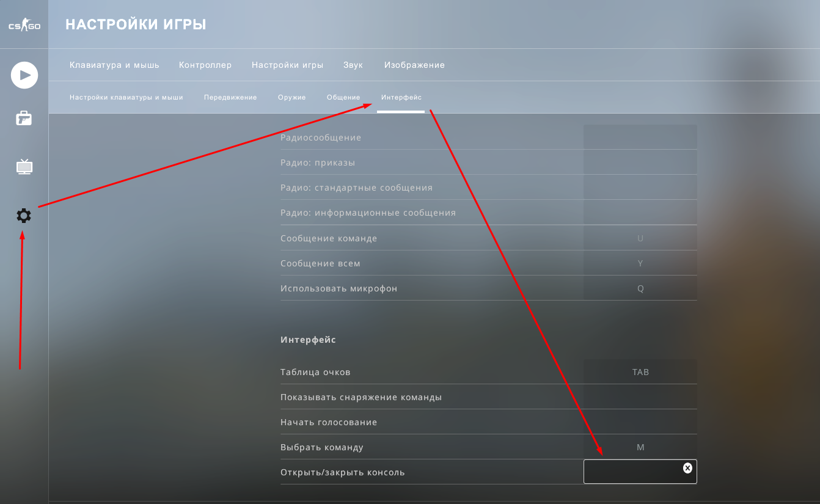This screenshot has height=504, width=820.
Task: Switch to Контроллер tab
Action: click(205, 65)
